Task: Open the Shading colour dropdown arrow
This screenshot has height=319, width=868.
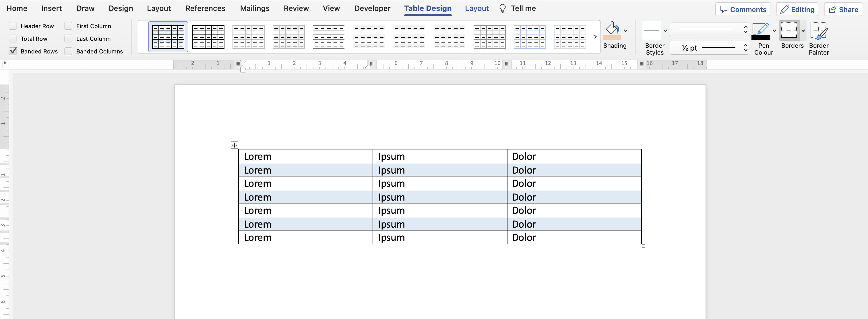Action: click(x=625, y=31)
